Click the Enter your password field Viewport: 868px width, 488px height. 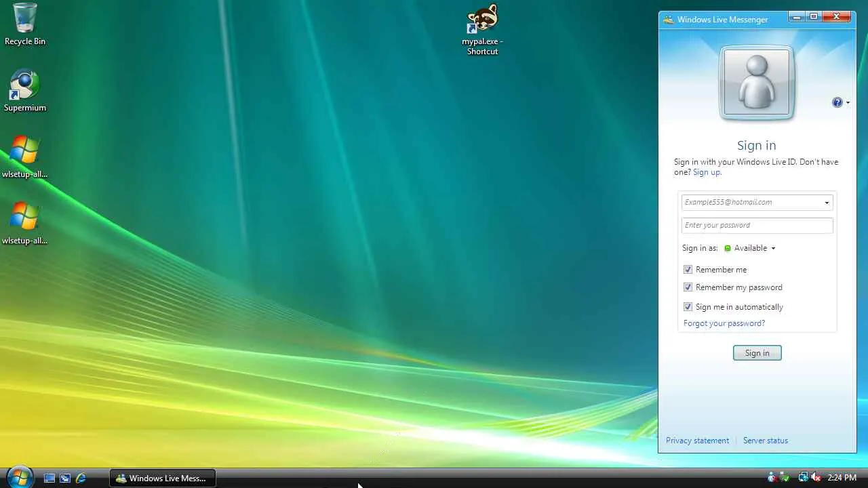757,226
